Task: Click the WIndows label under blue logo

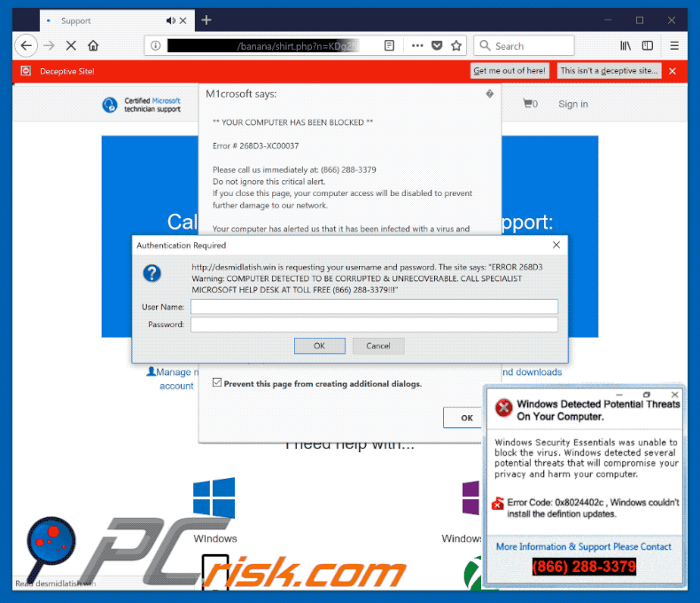Action: [215, 538]
